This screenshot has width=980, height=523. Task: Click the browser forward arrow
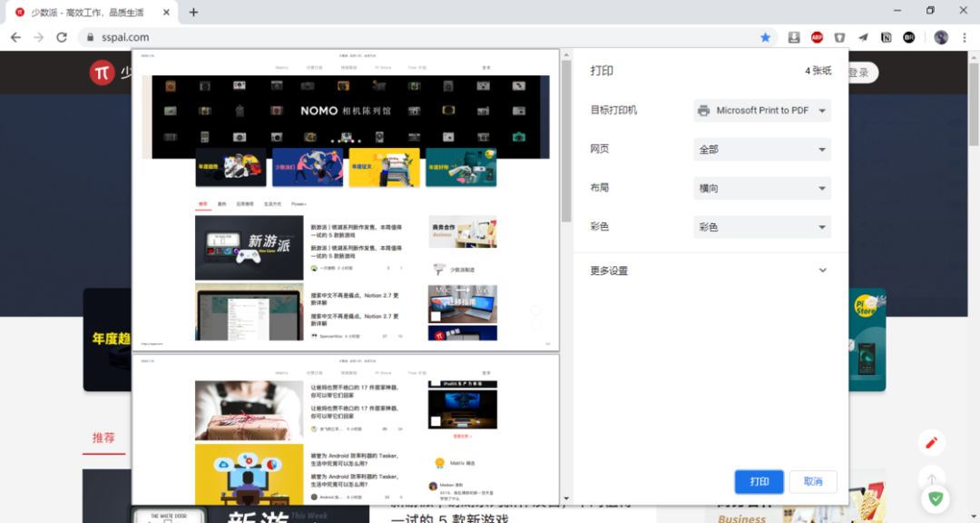tap(39, 37)
